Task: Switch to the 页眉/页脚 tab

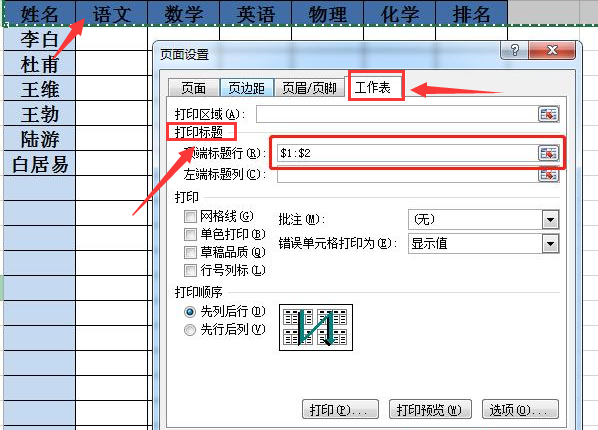Action: tap(309, 88)
